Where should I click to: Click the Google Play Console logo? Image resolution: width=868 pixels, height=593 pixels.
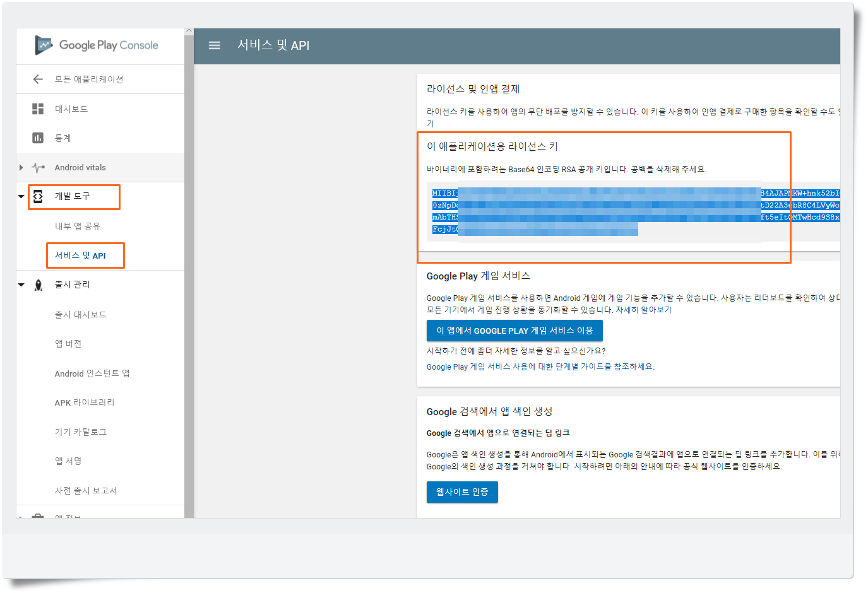tap(97, 45)
